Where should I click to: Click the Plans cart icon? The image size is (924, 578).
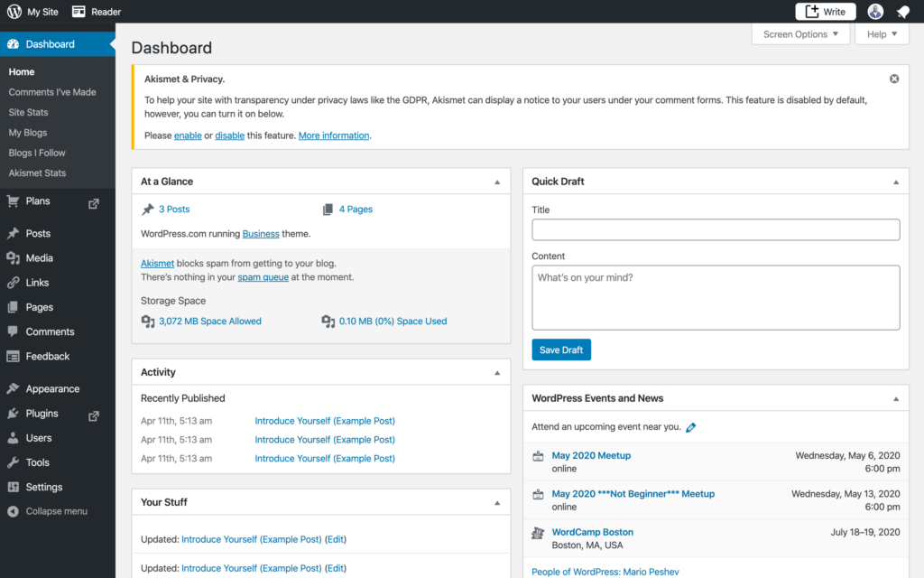pyautogui.click(x=13, y=201)
